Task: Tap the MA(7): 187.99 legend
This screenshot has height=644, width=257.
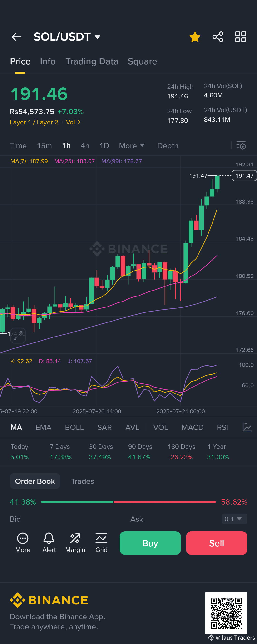Action: 29,161
